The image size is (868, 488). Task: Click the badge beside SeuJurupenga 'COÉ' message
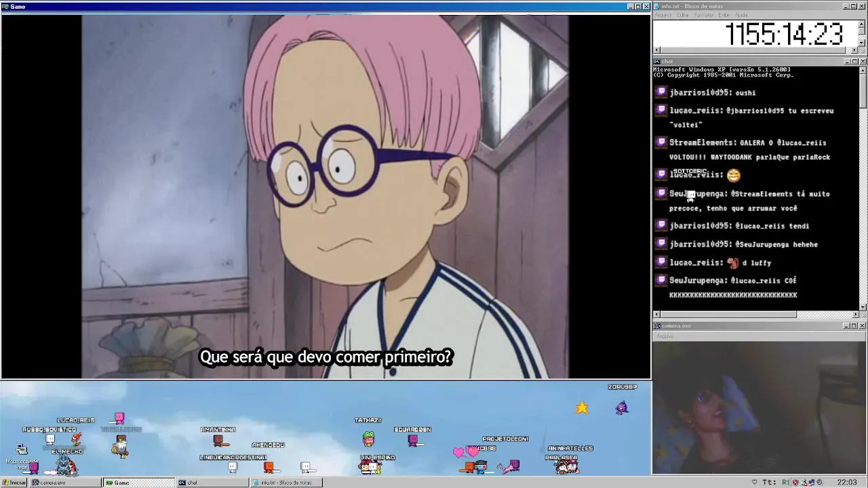pyautogui.click(x=661, y=279)
